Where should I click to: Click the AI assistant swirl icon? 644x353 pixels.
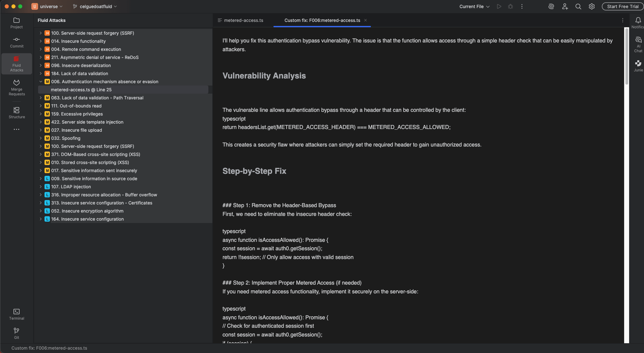(551, 6)
